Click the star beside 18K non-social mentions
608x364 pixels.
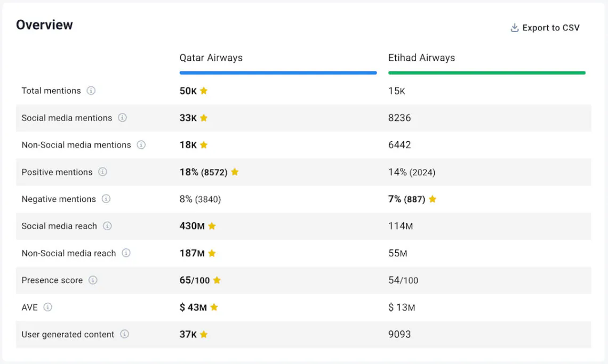point(204,144)
